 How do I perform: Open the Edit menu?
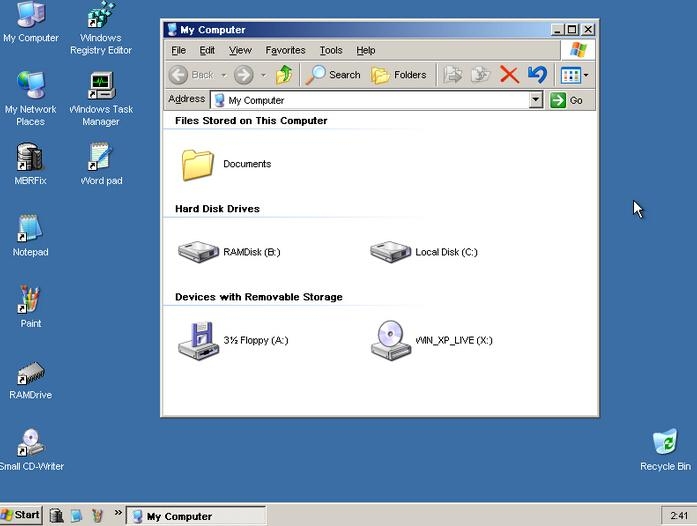(207, 50)
